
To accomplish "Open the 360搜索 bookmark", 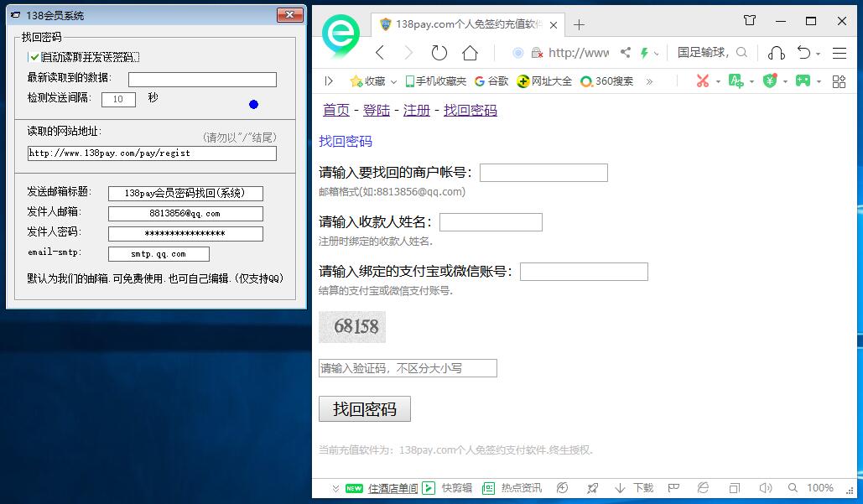I will (x=607, y=81).
